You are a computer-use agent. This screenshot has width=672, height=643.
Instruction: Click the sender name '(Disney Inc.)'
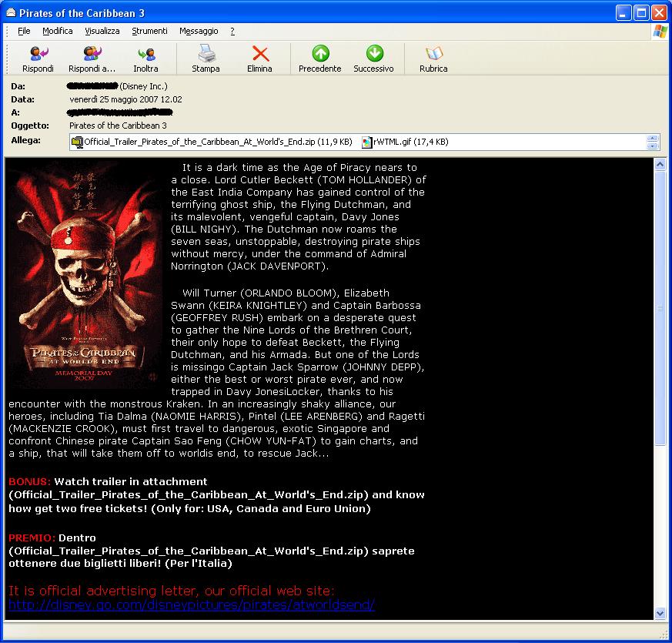[143, 86]
